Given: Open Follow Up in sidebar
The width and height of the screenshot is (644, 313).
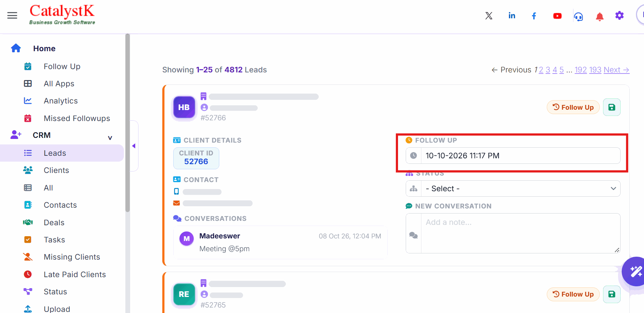Looking at the screenshot, I should pyautogui.click(x=62, y=66).
